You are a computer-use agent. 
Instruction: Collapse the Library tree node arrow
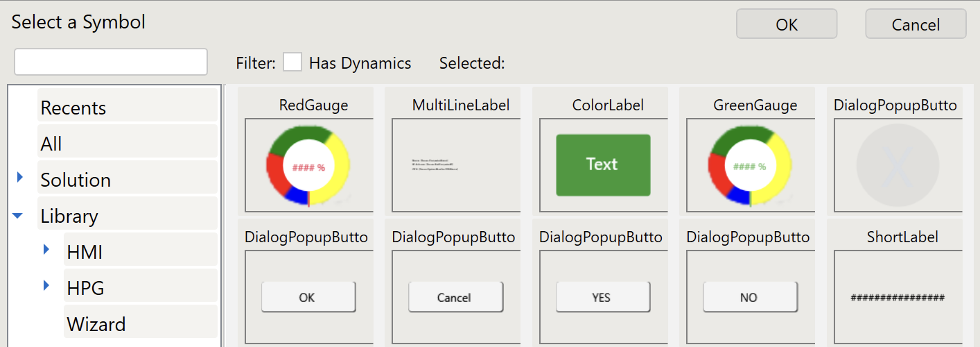tap(19, 216)
